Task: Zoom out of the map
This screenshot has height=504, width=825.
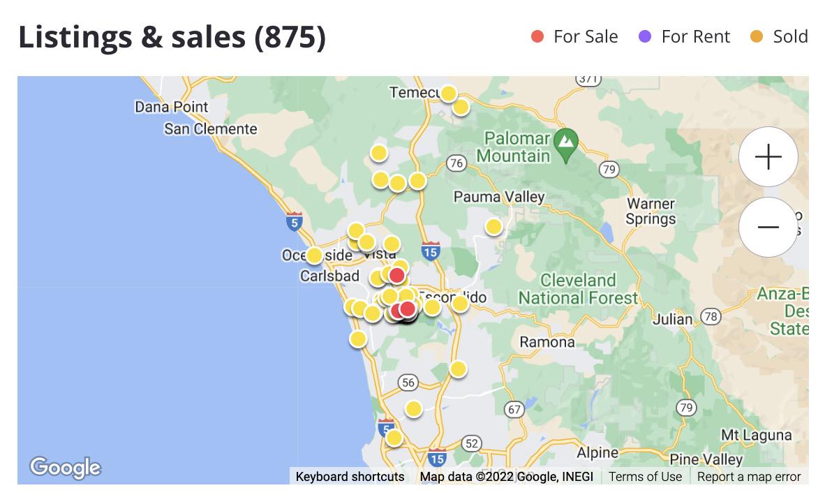Action: tap(768, 227)
